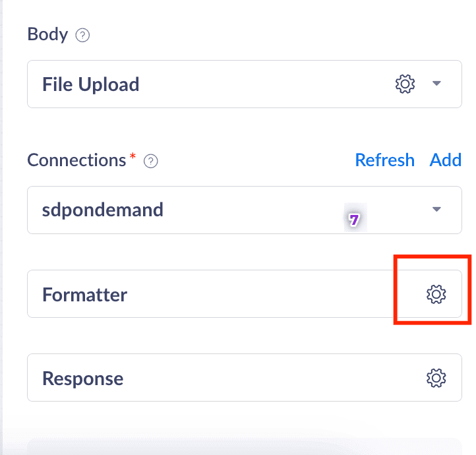Click the Body section label
This screenshot has width=476, height=455.
coord(47,34)
